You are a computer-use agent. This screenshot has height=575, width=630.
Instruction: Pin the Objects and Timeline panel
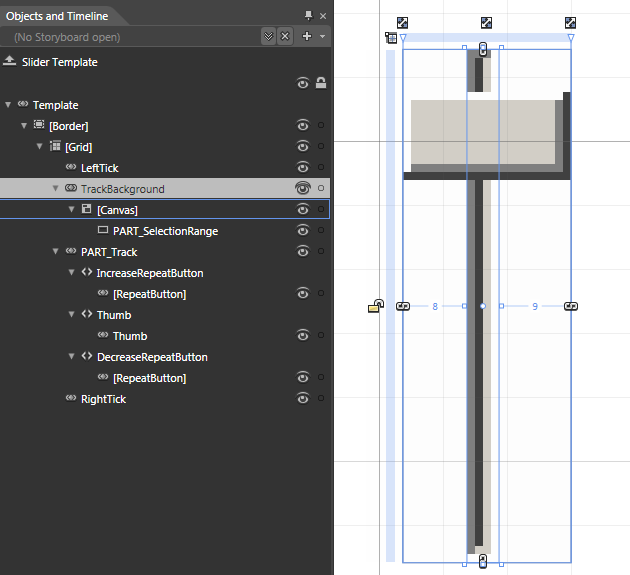[308, 16]
